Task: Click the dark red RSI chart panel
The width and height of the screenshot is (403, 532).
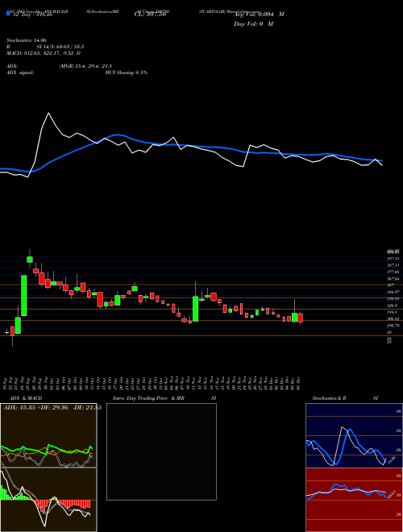Action: click(354, 500)
